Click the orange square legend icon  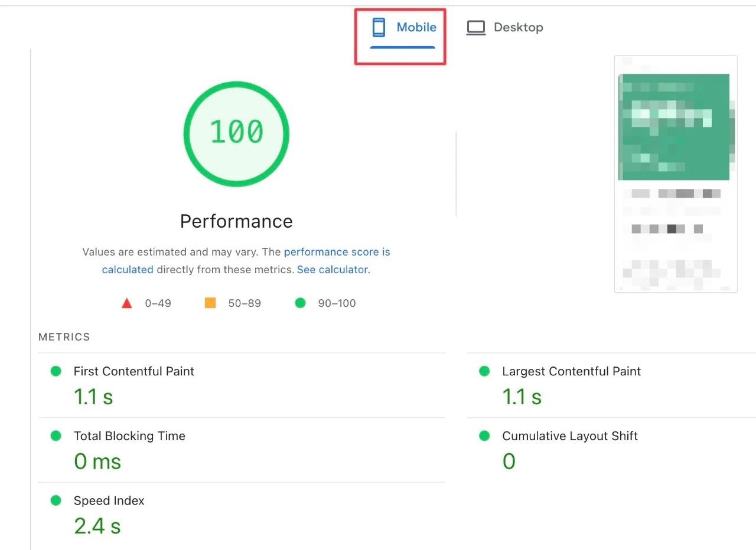tap(210, 303)
